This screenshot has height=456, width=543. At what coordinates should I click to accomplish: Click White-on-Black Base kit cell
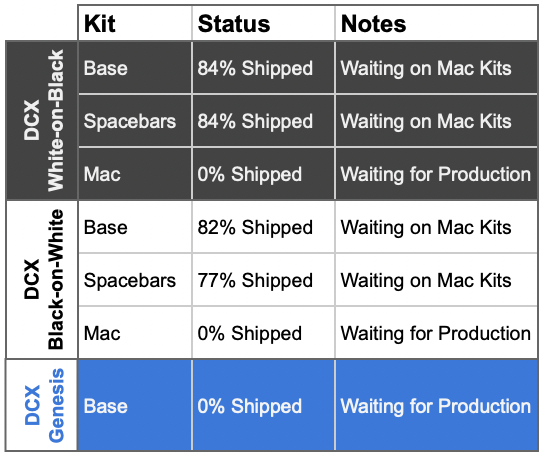(x=135, y=68)
